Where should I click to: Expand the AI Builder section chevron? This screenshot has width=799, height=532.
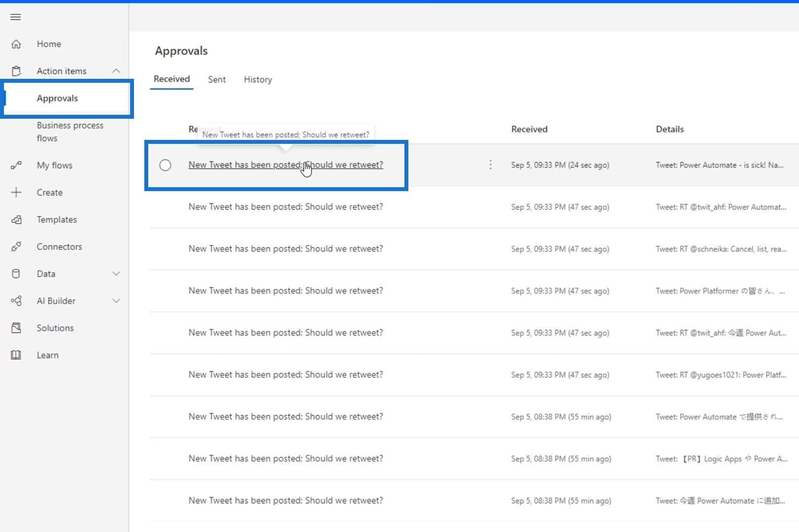(116, 301)
